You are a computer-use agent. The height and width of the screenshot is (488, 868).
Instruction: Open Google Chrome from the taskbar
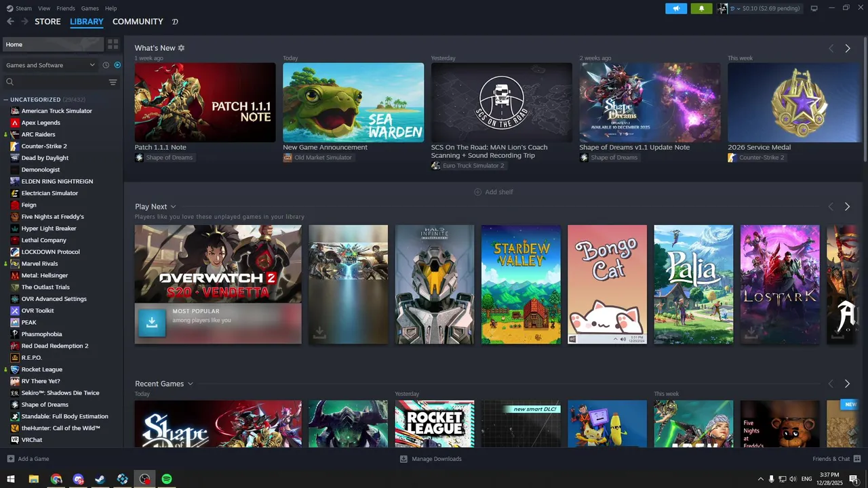pos(56,479)
